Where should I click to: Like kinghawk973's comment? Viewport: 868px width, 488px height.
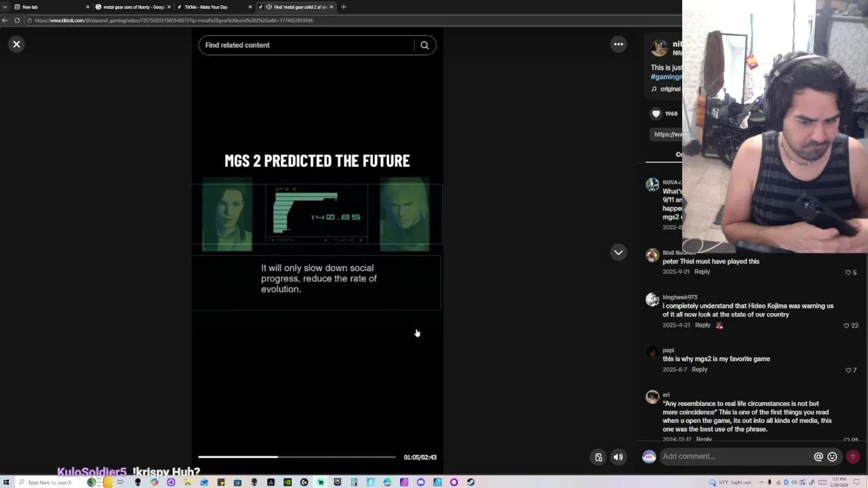point(846,326)
